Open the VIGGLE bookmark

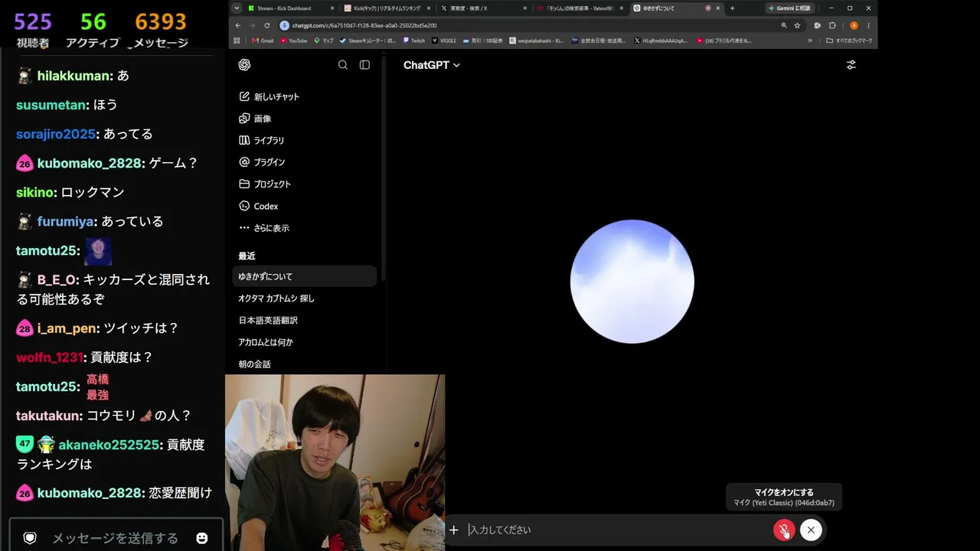point(444,41)
